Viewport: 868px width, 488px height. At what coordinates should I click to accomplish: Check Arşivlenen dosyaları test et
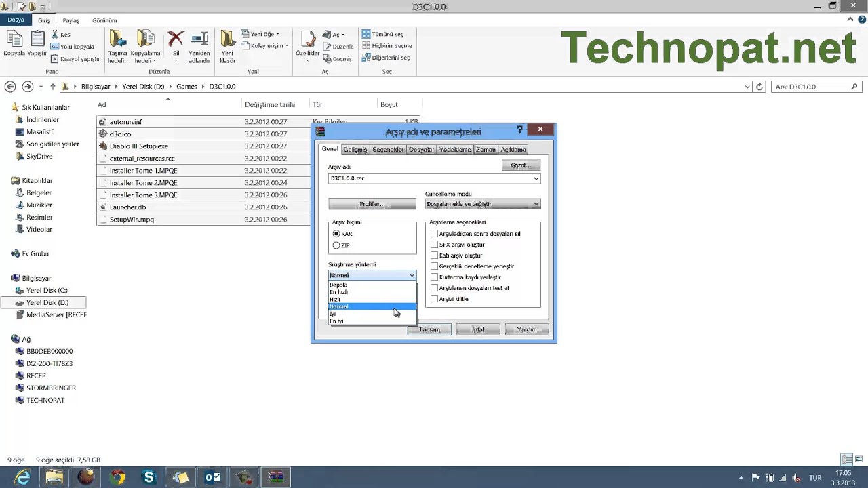[x=435, y=288]
